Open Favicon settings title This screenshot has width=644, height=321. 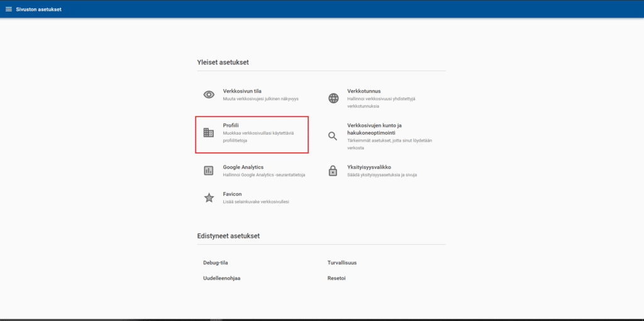tap(232, 194)
